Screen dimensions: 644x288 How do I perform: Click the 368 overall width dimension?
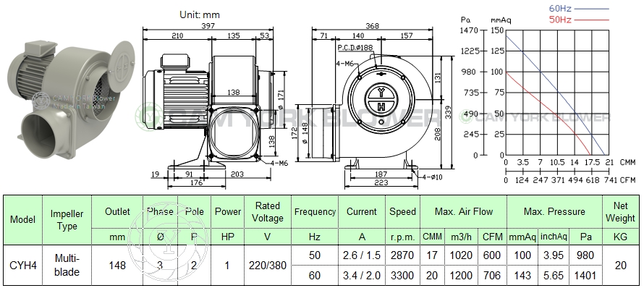372,26
